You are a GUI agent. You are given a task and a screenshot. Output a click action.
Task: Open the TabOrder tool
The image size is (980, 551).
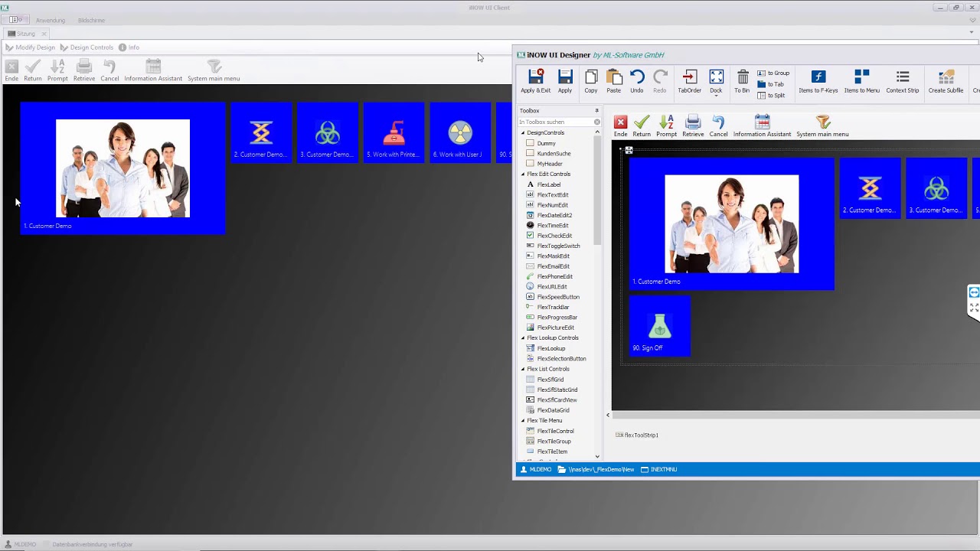[x=689, y=81]
